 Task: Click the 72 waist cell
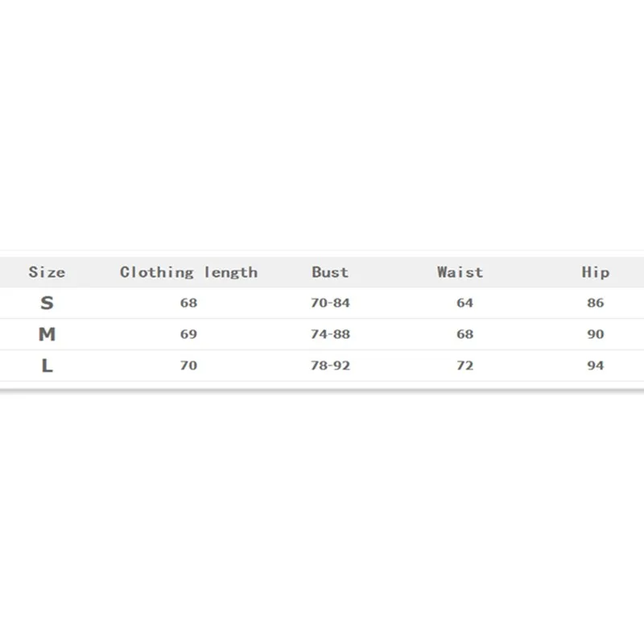pyautogui.click(x=464, y=365)
